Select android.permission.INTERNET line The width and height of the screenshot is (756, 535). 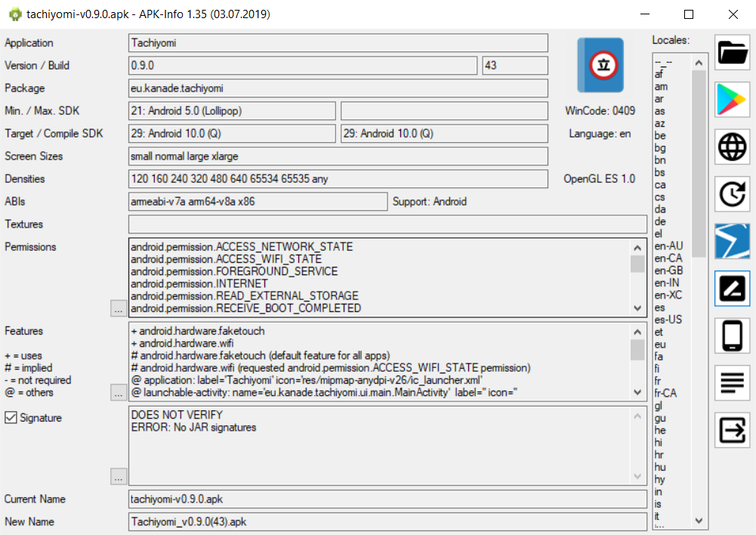[x=199, y=283]
